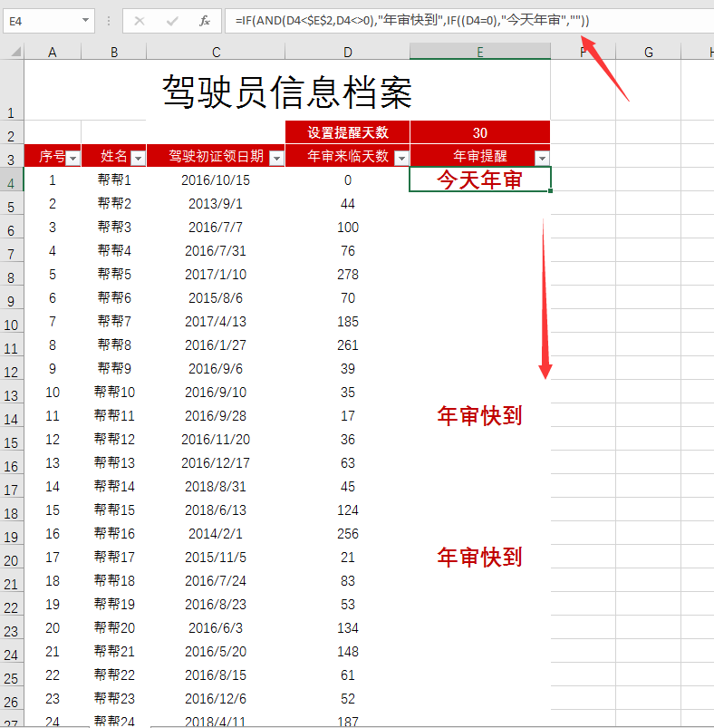Screen dimensions: 714x728
Task: Click the title 驾驶员信息档案
Action: tap(286, 92)
